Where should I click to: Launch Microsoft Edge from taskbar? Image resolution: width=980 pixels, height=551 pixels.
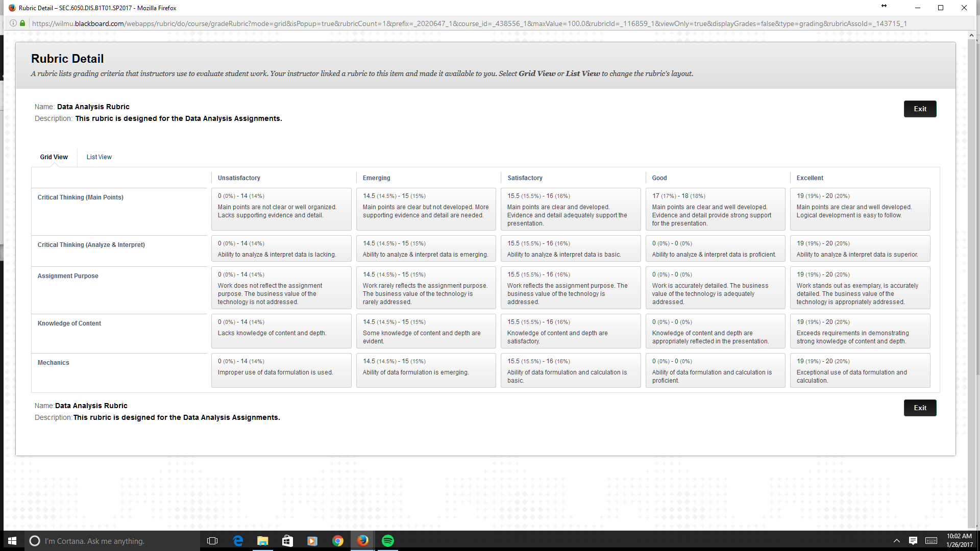pos(238,541)
